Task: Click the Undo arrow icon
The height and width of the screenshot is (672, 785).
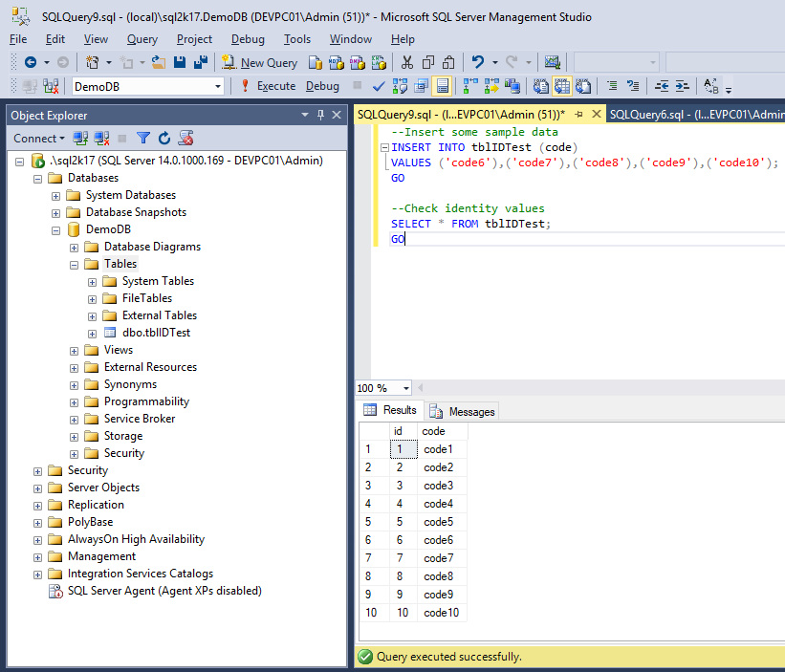Action: pos(478,62)
